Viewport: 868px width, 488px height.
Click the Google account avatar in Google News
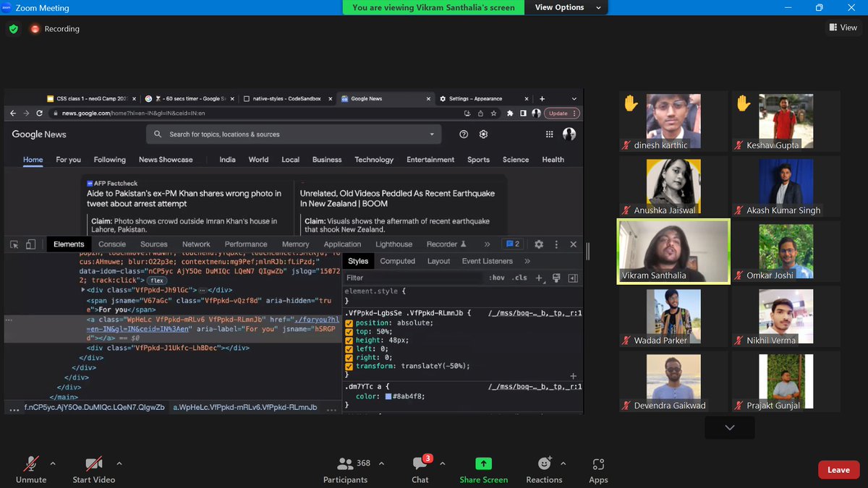point(569,134)
